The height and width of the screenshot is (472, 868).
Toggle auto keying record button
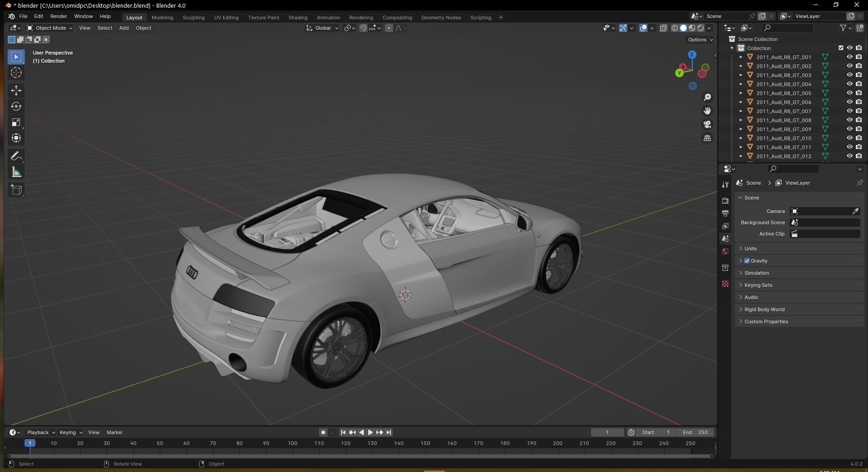[323, 432]
